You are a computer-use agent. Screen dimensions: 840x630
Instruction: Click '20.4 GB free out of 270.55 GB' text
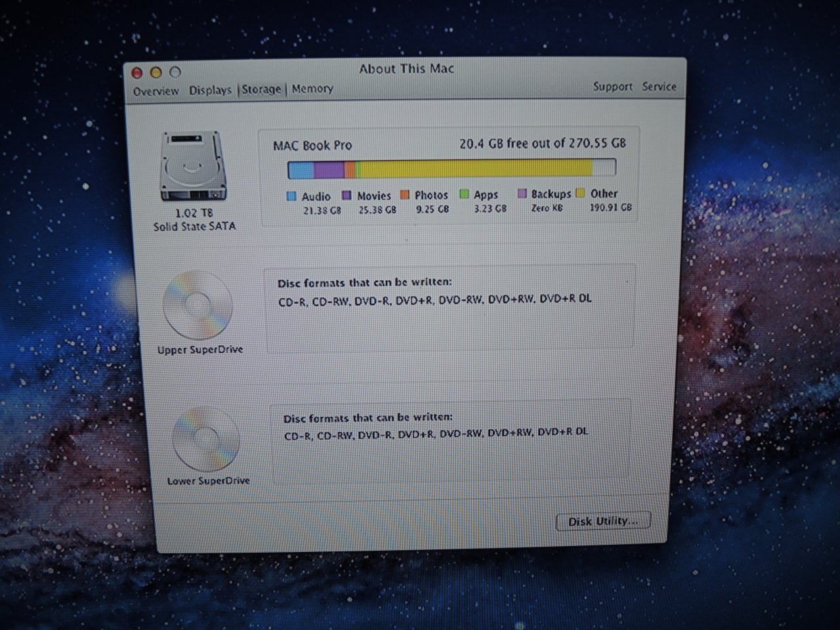click(x=543, y=143)
